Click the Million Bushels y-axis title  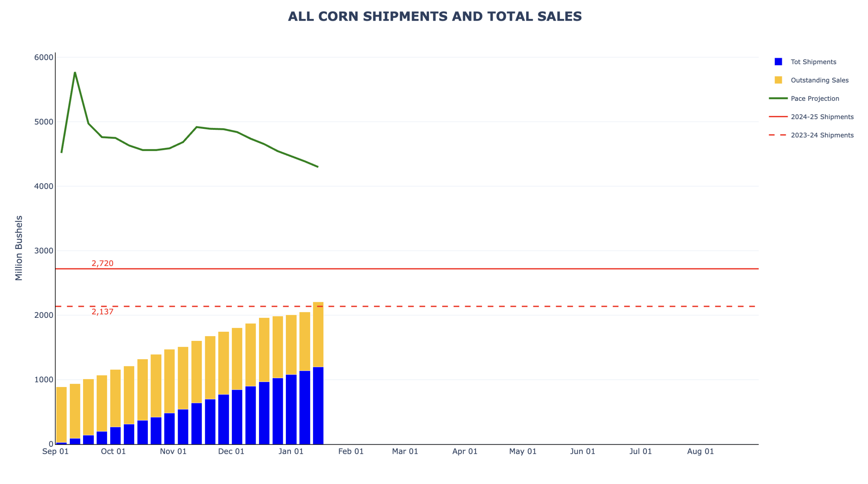(x=19, y=248)
